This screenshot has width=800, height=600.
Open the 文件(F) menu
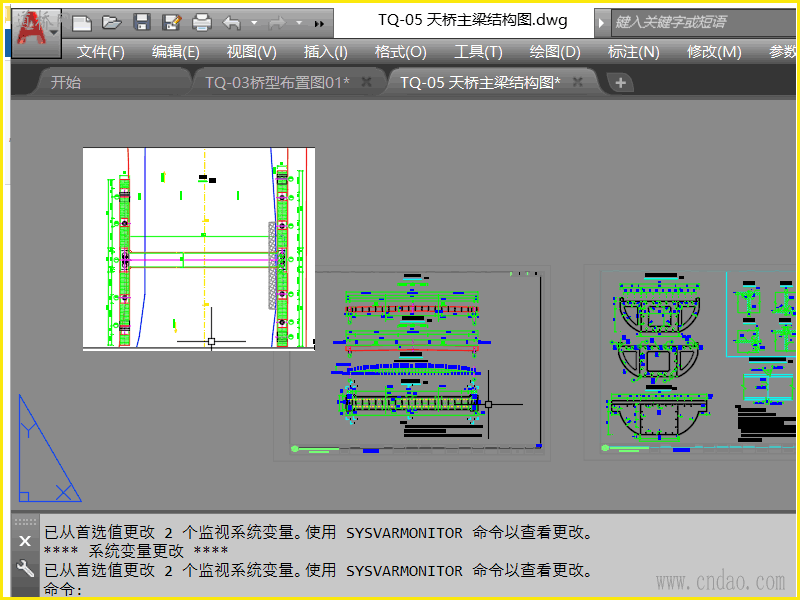(101, 52)
